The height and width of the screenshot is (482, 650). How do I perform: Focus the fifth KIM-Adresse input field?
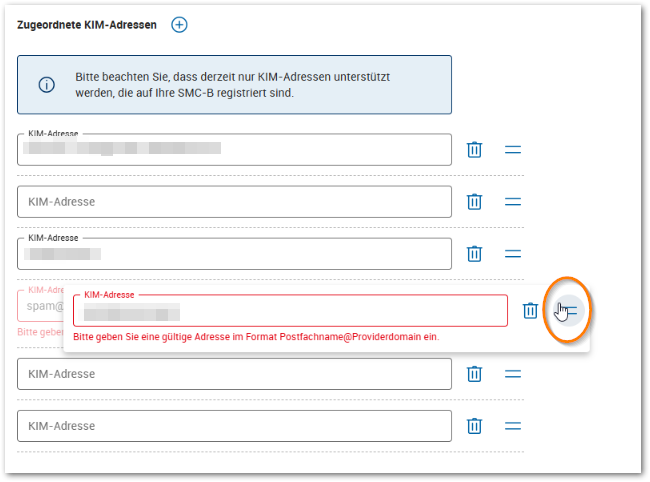click(234, 374)
